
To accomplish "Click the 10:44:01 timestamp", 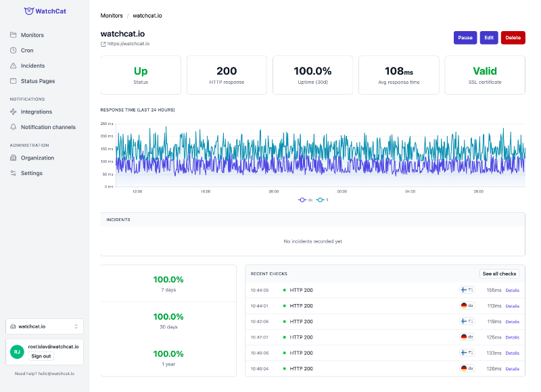I will click(260, 305).
